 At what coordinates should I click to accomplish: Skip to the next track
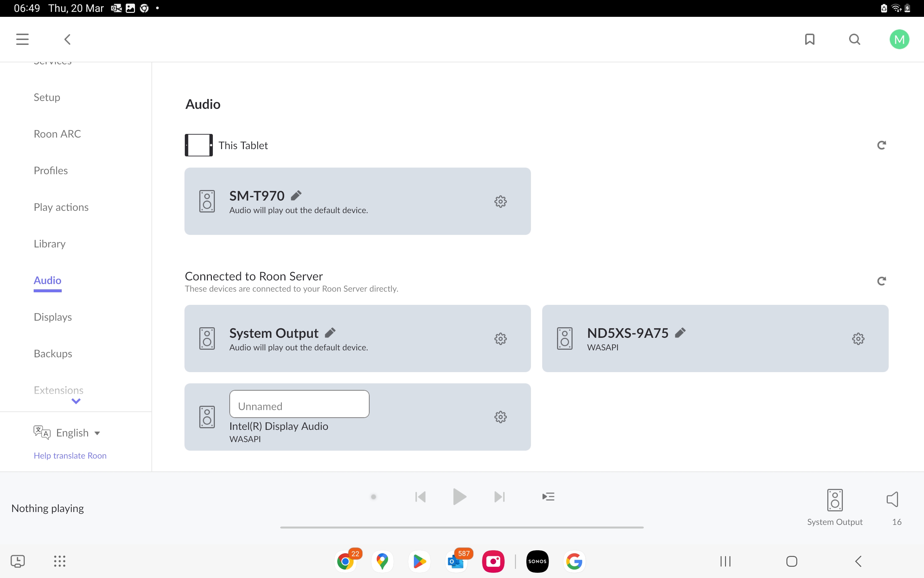tap(499, 497)
